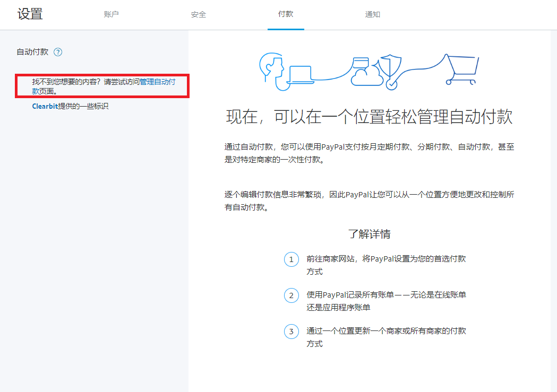Click the text 使用PayPal记录所有账单
This screenshot has width=557, height=392.
click(350, 295)
